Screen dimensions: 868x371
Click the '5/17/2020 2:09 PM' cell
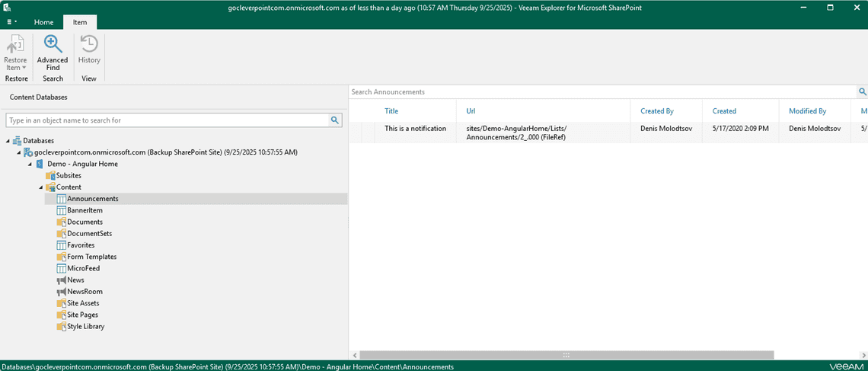[741, 129]
